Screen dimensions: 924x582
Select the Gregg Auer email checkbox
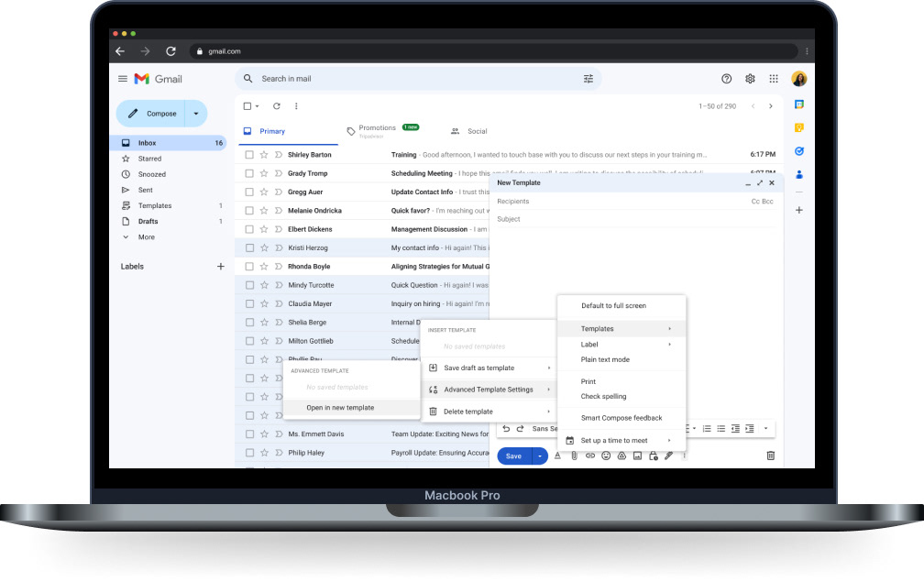[x=249, y=192]
